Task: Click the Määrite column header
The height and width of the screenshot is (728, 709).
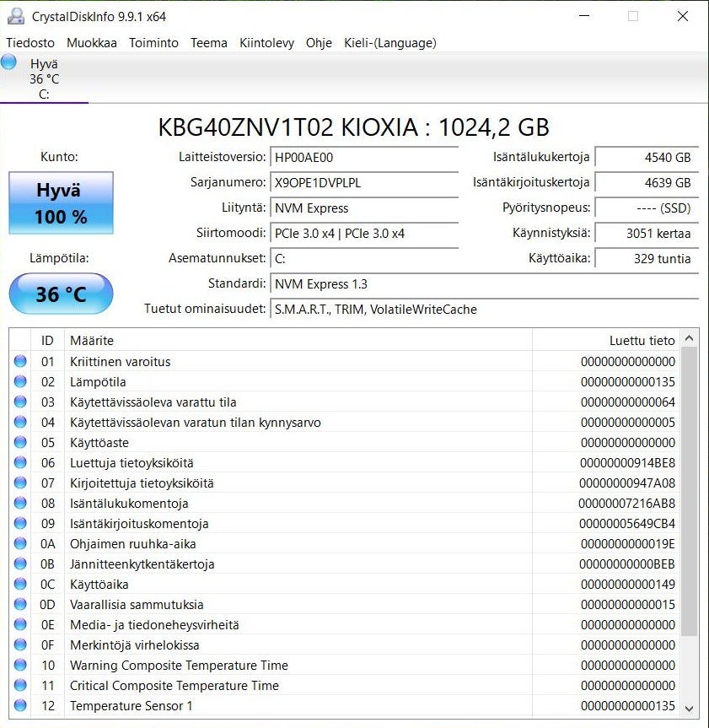Action: [298, 340]
